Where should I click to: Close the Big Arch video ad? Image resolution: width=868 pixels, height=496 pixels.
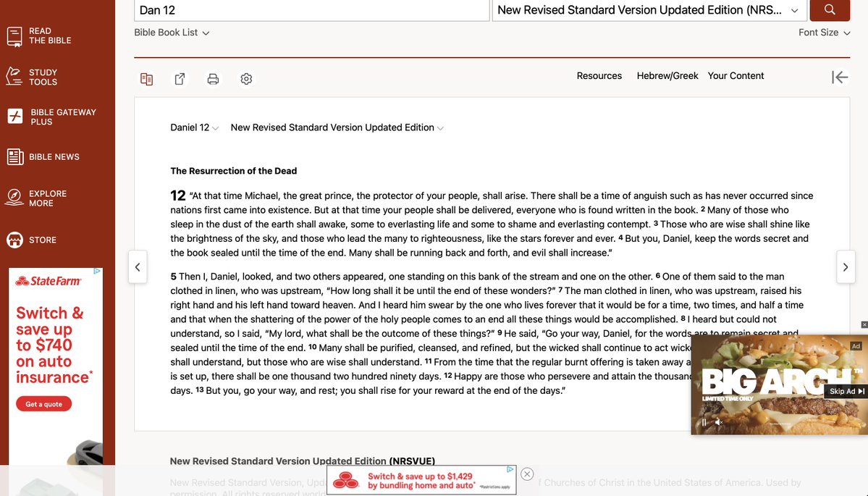pos(864,325)
